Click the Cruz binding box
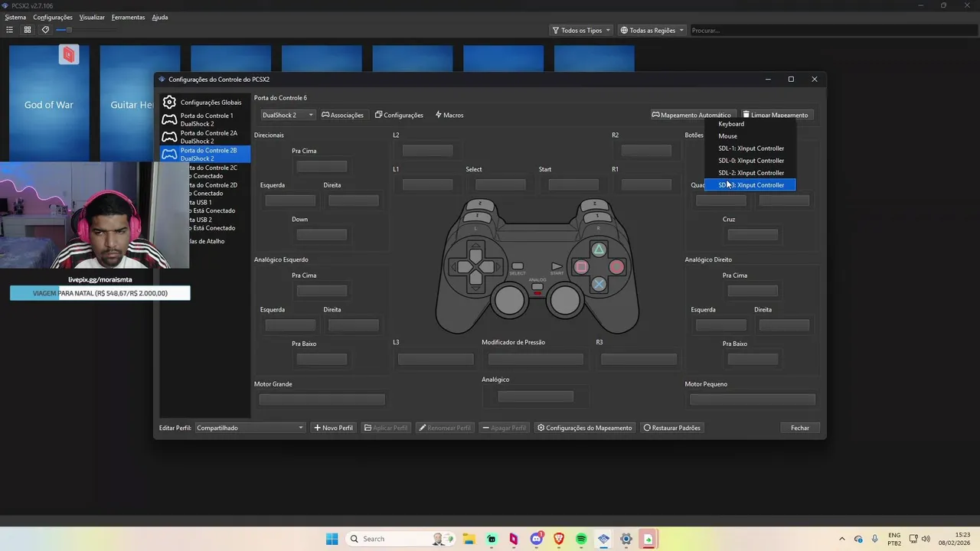Screen dimensions: 980x551 753,234
